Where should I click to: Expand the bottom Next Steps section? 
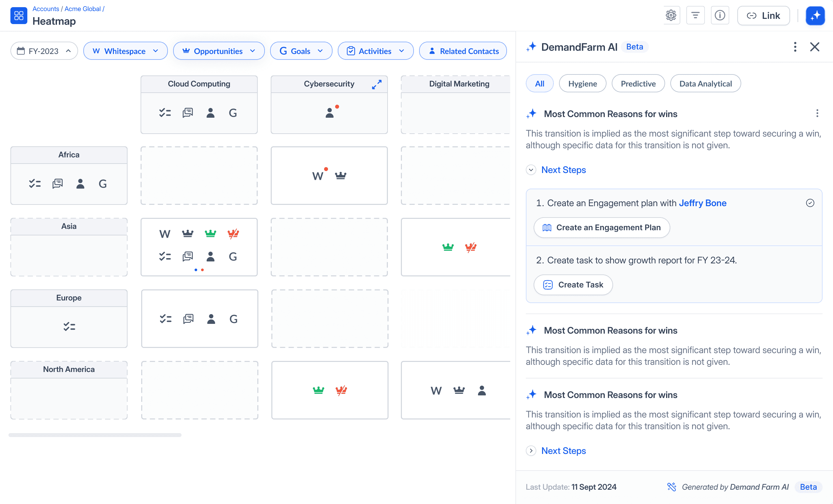531,451
